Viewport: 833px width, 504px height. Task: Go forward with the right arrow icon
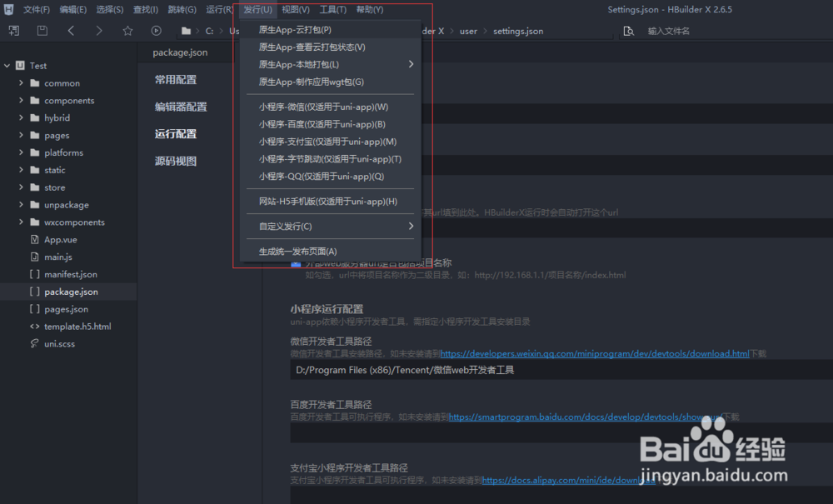click(99, 31)
